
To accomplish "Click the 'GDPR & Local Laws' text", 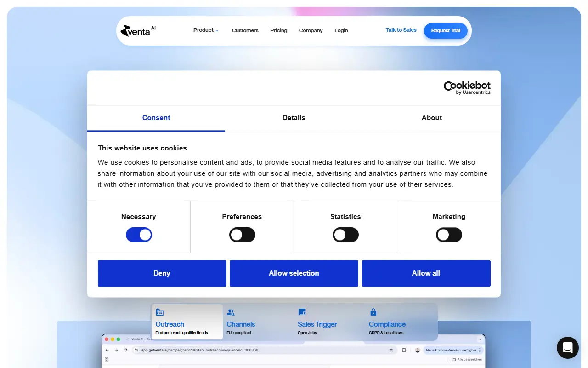I will tap(386, 333).
